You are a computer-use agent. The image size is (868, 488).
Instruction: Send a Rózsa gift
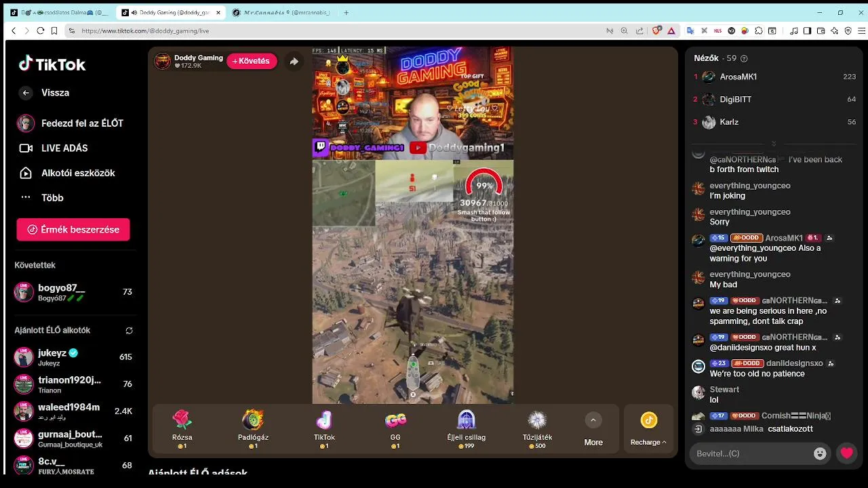coord(182,429)
